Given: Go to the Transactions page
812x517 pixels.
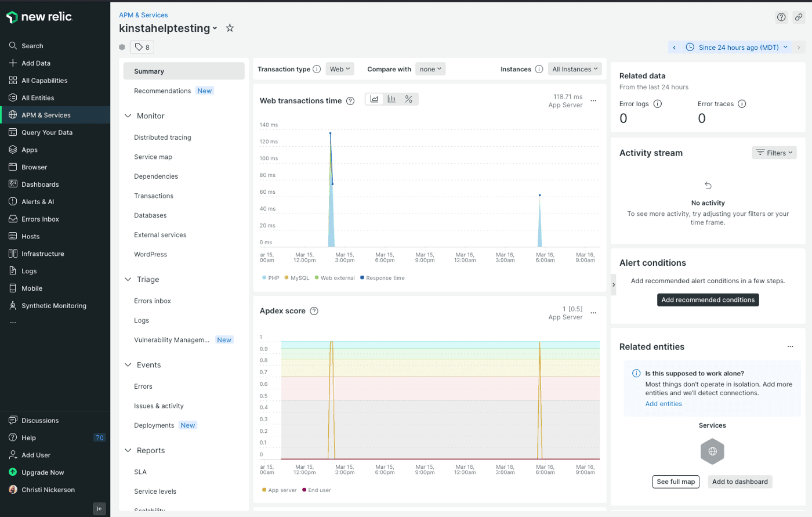Looking at the screenshot, I should 153,196.
